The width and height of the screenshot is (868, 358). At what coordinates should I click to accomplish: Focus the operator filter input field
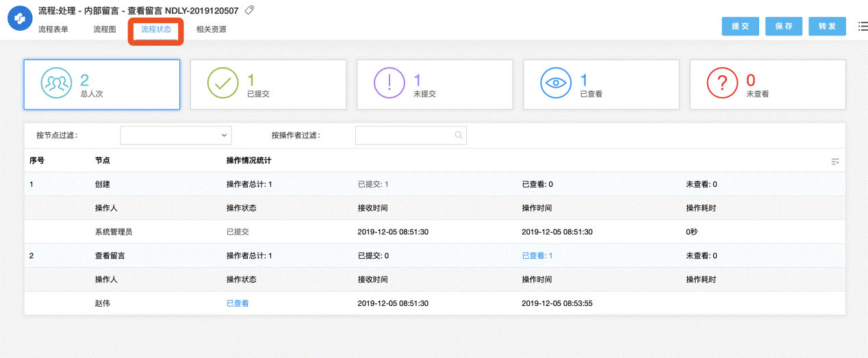point(404,136)
